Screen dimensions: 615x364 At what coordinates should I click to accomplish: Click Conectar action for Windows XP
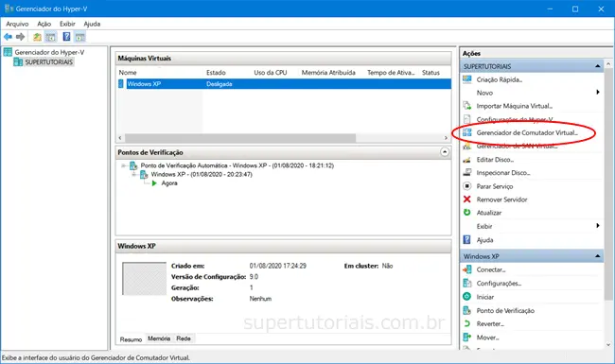[491, 270]
